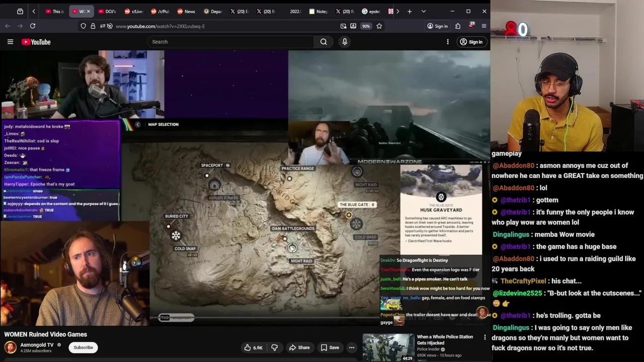Switch to the DOJ's tab
The width and height of the screenshot is (644, 362).
tap(107, 11)
